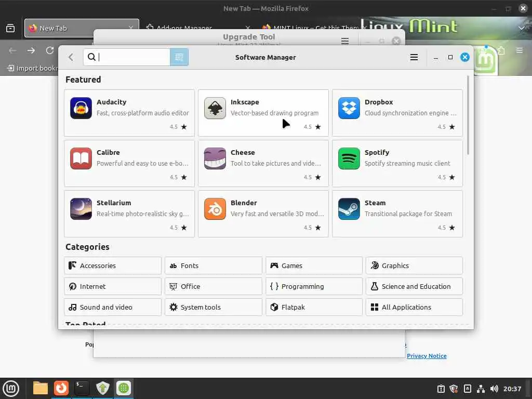The image size is (532, 399).
Task: Open the Audacity app icon
Action: click(81, 108)
